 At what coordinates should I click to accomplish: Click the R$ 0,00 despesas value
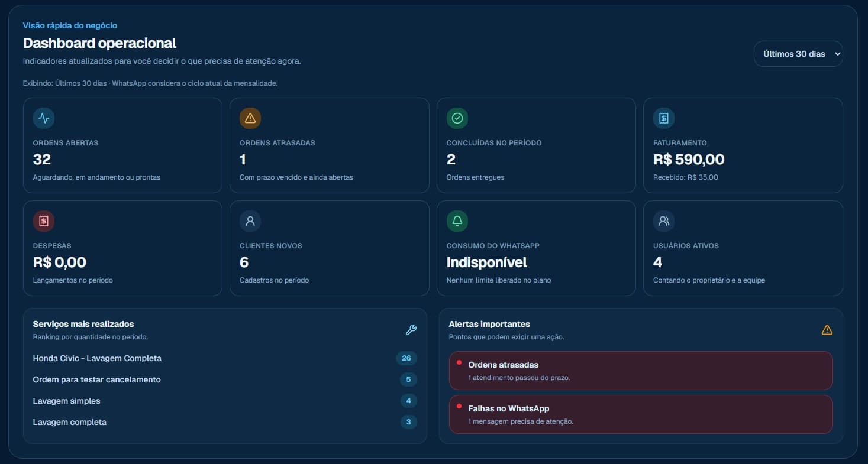60,262
